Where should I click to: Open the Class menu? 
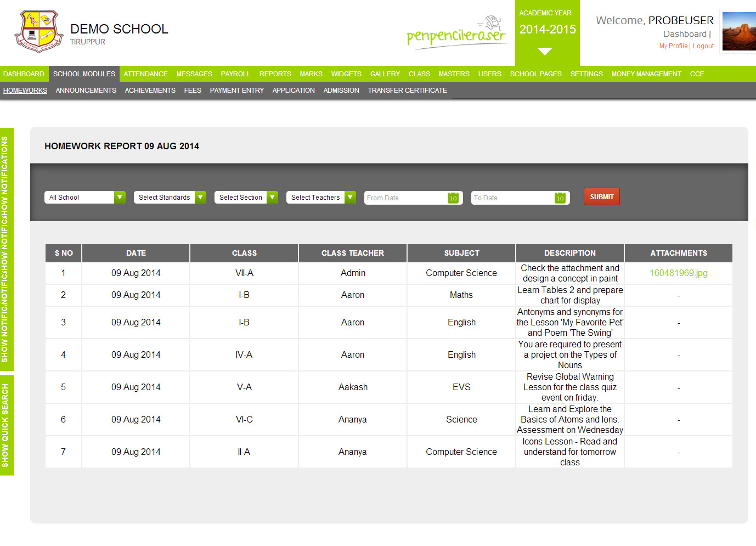[x=419, y=74]
